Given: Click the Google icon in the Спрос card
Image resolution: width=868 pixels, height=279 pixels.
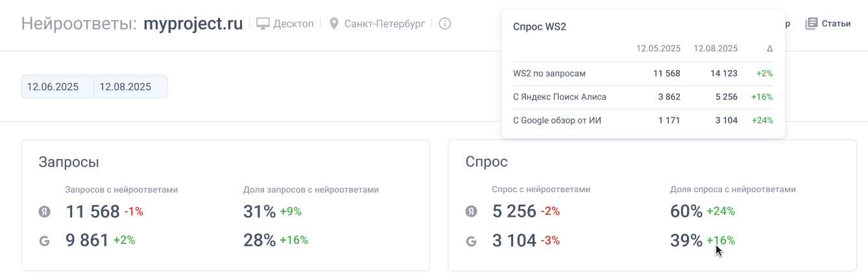Looking at the screenshot, I should tap(472, 241).
